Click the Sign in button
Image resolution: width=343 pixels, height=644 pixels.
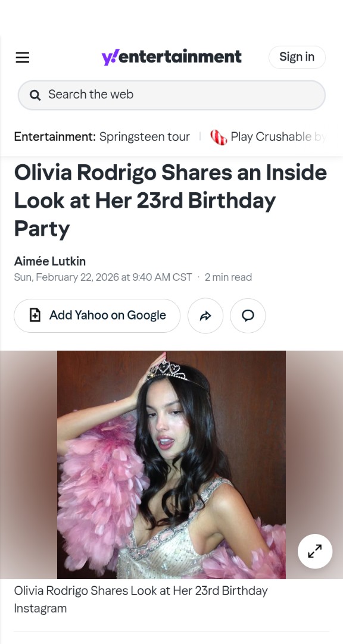pyautogui.click(x=297, y=57)
